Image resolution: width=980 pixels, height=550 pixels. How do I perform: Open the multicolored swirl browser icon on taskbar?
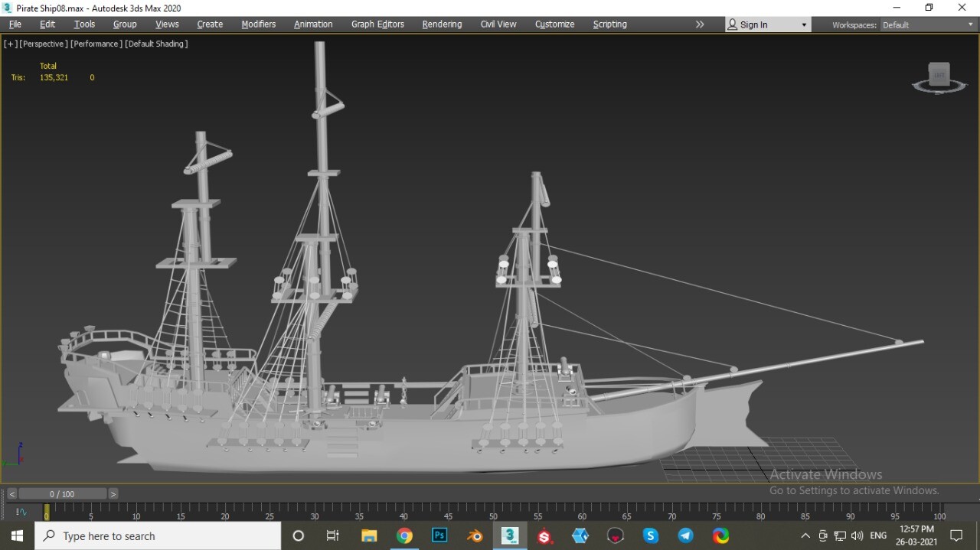click(721, 535)
